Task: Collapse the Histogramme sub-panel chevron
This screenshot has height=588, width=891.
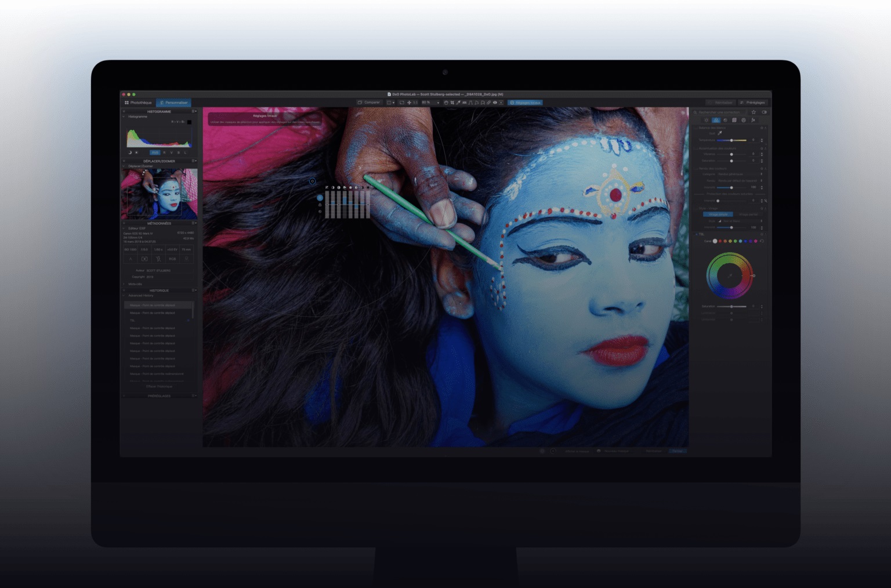Action: (124, 117)
